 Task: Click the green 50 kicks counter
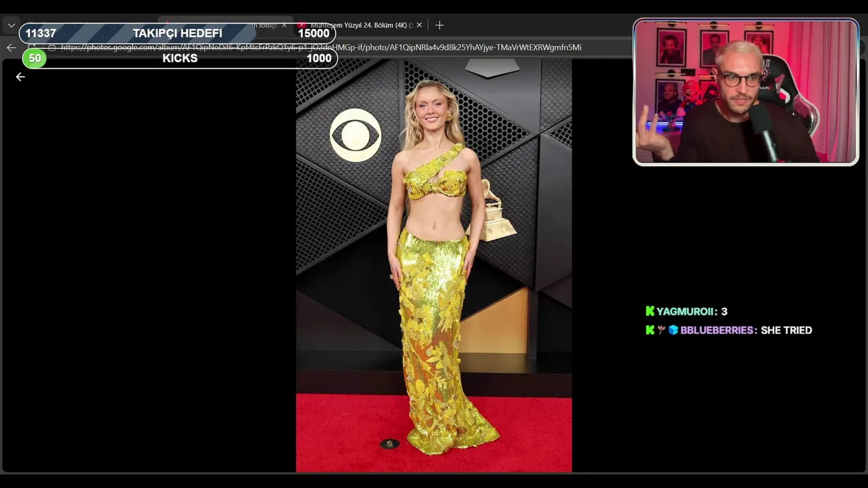[35, 58]
